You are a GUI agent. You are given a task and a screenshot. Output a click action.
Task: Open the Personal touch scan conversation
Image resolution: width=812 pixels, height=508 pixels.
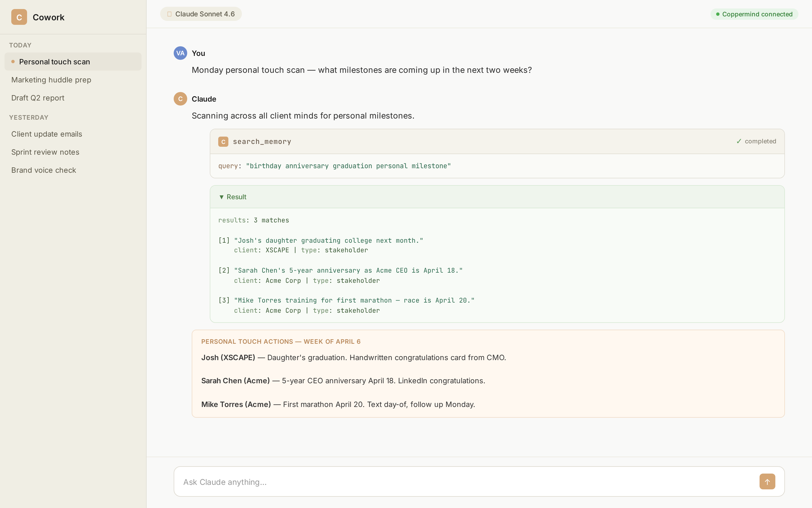coord(73,62)
